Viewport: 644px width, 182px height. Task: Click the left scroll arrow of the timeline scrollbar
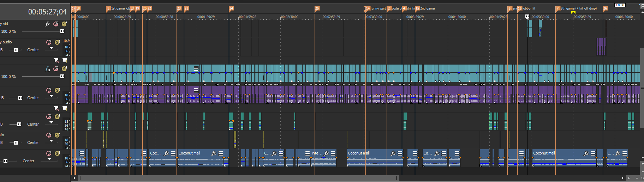coord(74,178)
